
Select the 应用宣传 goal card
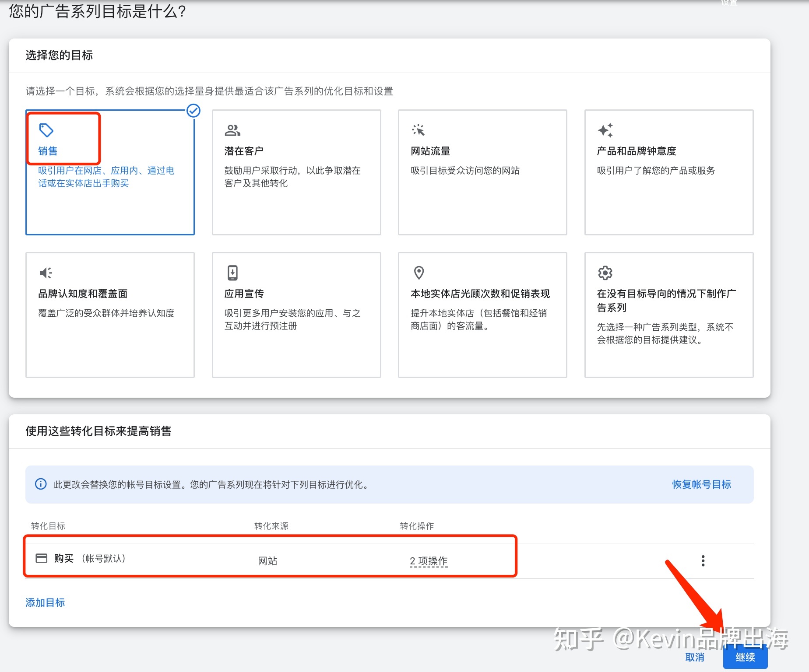click(296, 315)
